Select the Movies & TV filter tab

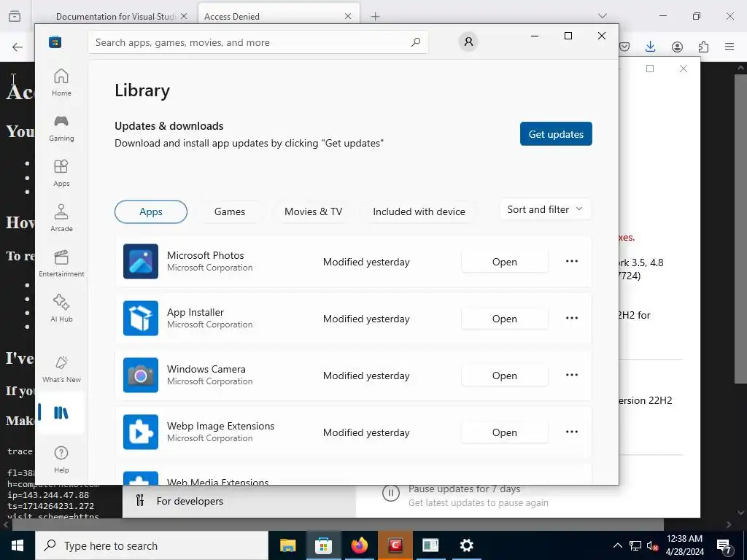314,212
